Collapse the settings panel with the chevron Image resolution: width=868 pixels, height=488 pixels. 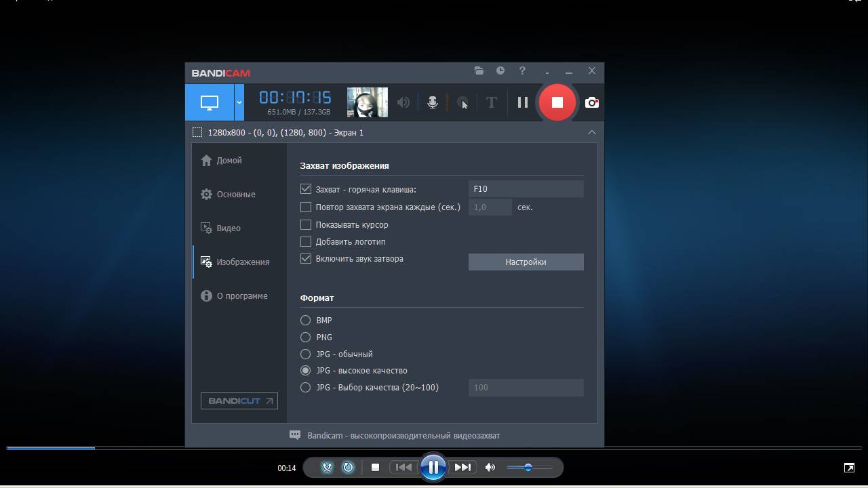592,132
